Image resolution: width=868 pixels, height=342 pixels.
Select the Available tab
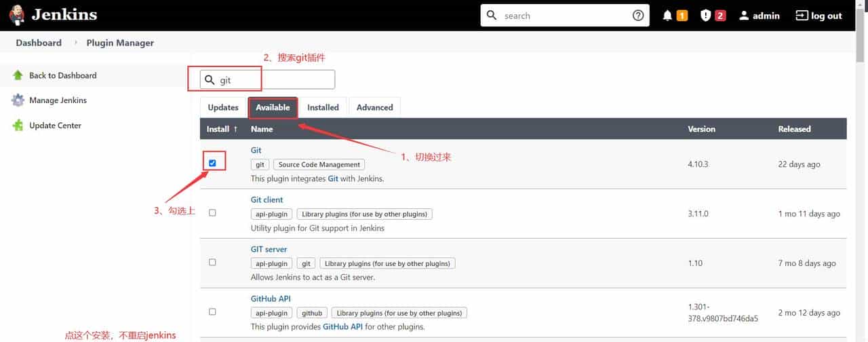(273, 107)
